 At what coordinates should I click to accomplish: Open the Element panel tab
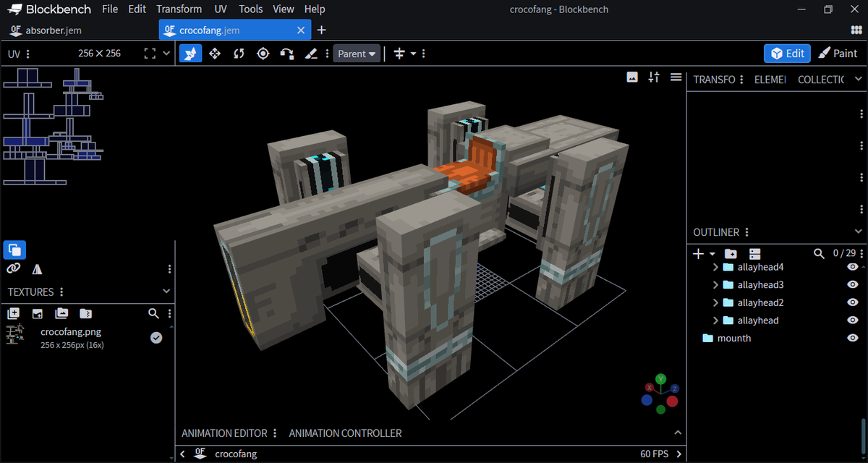[x=770, y=80]
